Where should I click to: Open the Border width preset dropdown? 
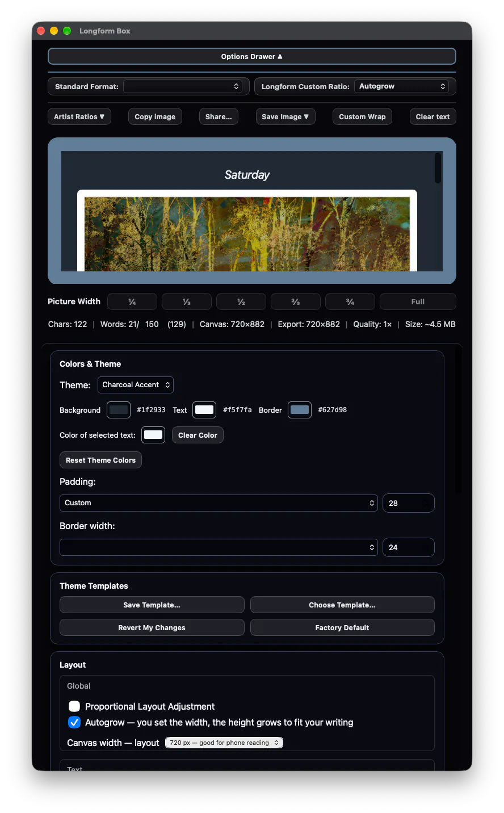coord(219,547)
